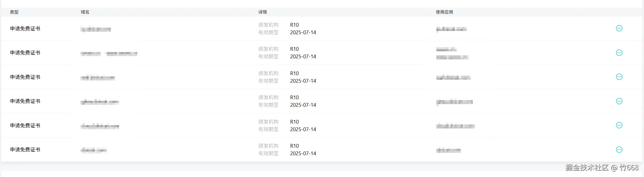
Task: Click the 使用应用 column header
Action: coord(444,12)
